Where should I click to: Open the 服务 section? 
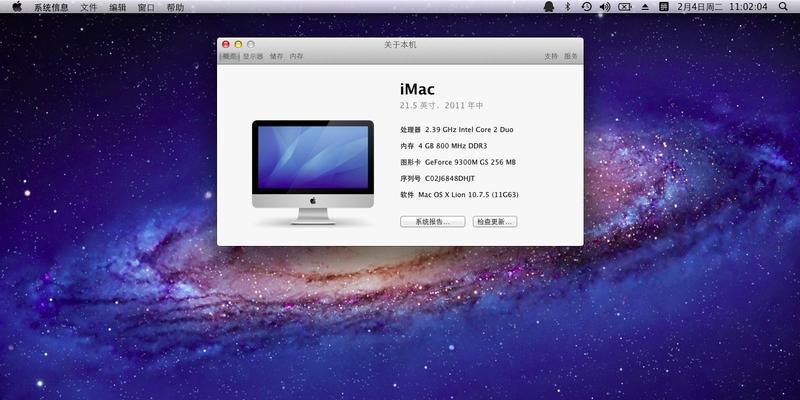[571, 57]
